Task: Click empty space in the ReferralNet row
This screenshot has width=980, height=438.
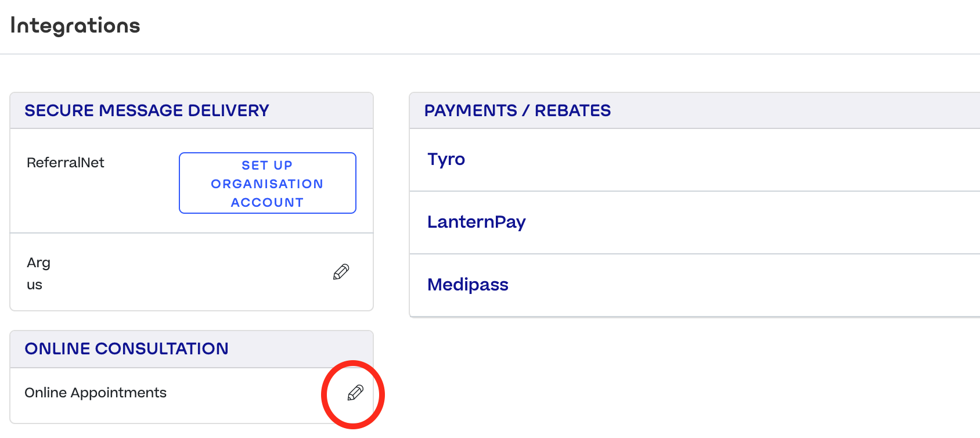Action: click(139, 198)
